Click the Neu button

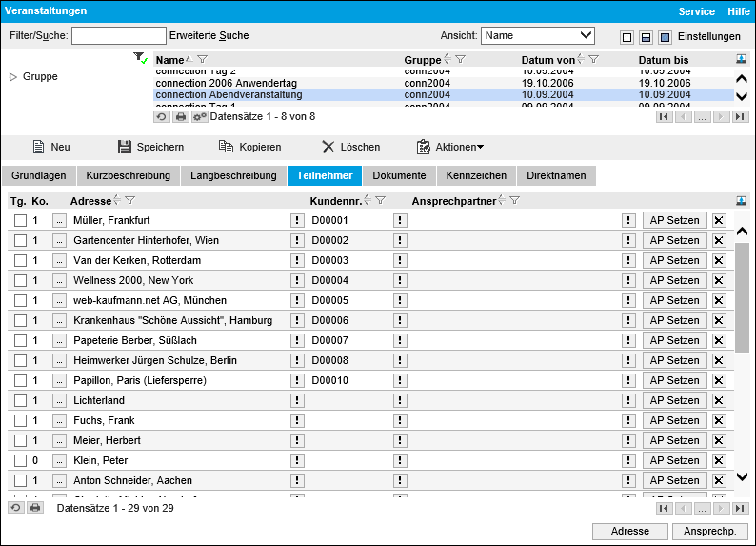[x=51, y=147]
